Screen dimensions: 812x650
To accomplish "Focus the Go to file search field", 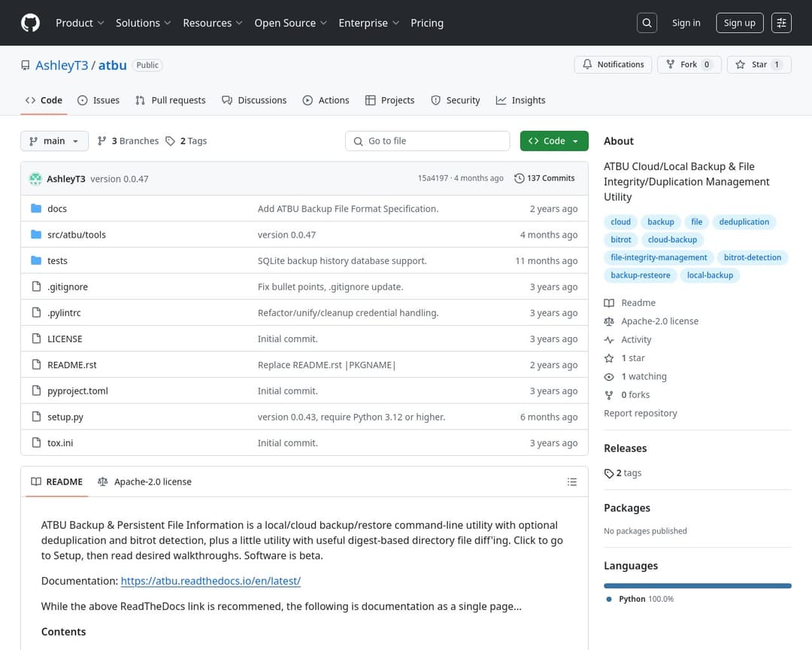I will (x=427, y=141).
